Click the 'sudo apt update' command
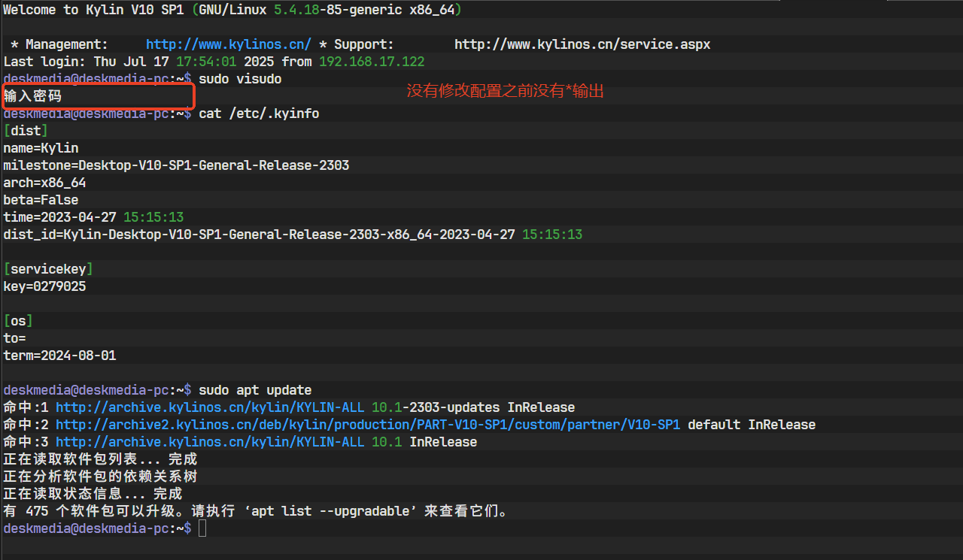This screenshot has width=963, height=560. (255, 390)
